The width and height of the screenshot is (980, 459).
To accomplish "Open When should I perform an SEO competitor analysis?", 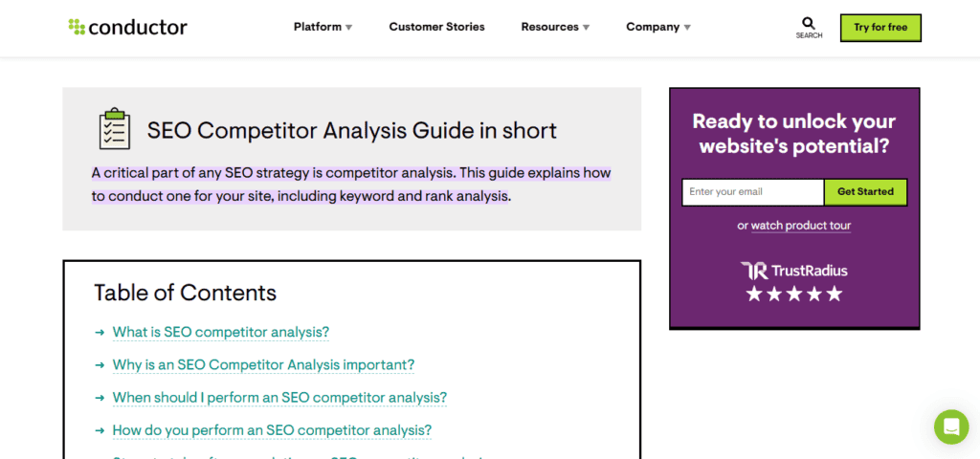I will coord(279,397).
